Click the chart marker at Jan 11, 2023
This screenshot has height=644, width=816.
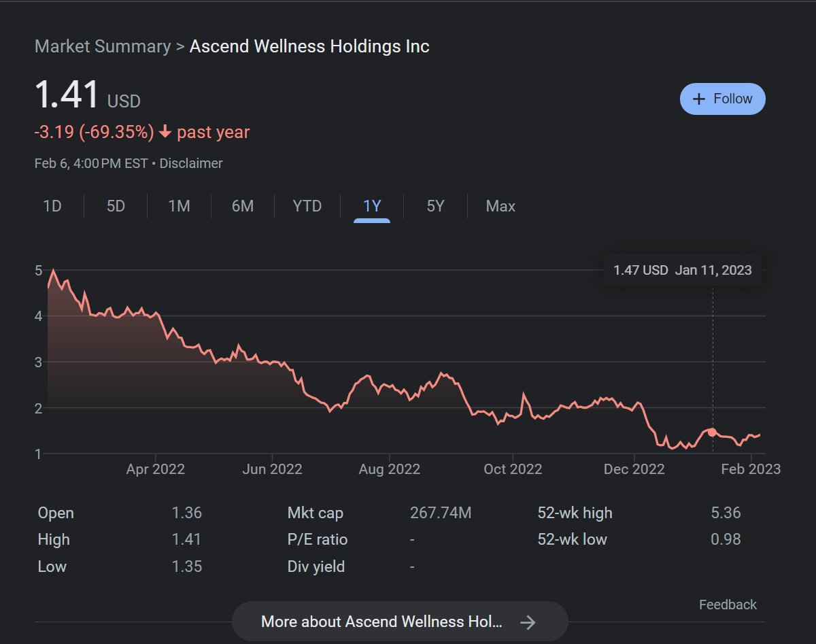click(712, 432)
